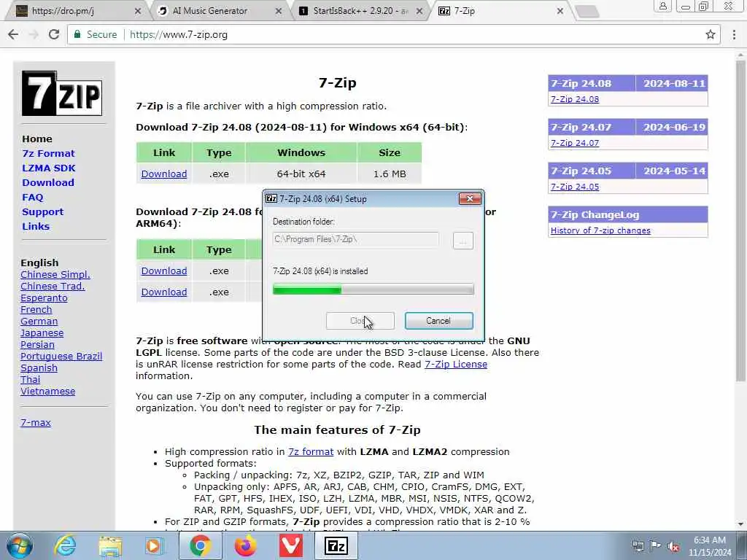This screenshot has width=747, height=560.
Task: Select the 7-Zip setup taskbar item
Action: coord(336,545)
